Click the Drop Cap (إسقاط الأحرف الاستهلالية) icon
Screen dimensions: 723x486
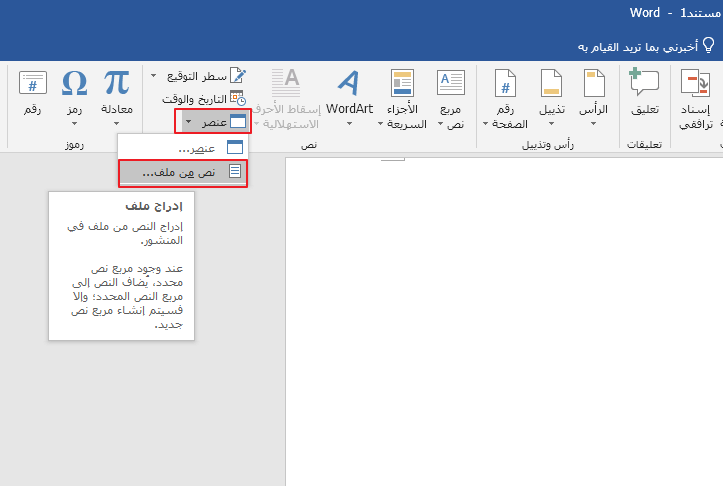[x=287, y=84]
